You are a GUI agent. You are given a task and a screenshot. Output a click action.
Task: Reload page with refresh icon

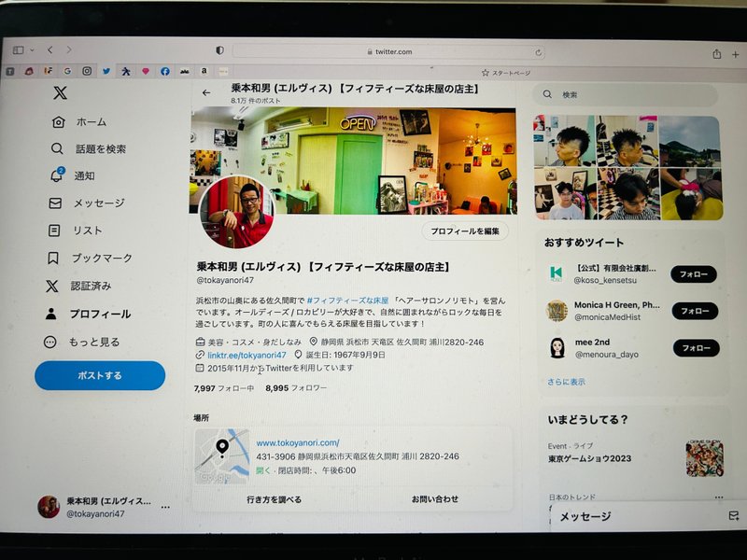point(539,52)
